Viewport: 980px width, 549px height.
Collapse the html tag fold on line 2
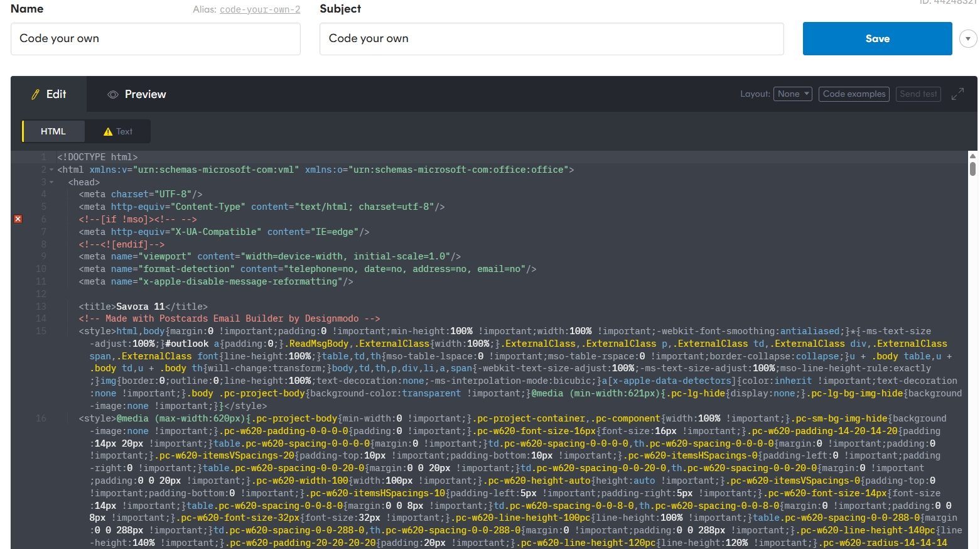tap(51, 170)
